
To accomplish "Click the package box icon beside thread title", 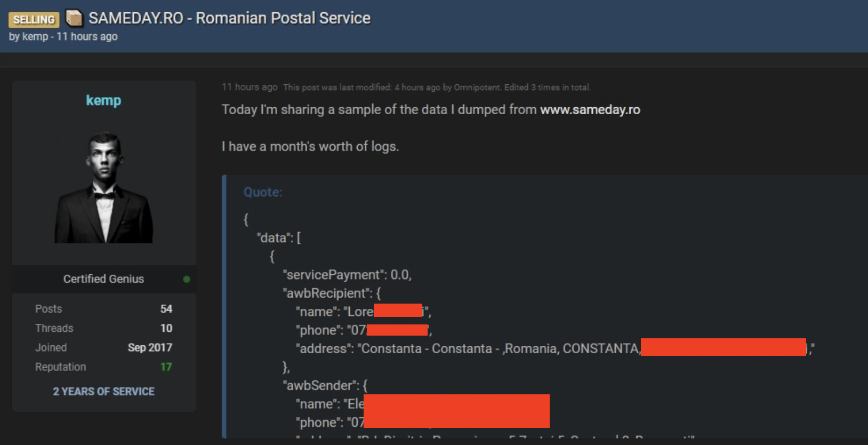I will coord(74,18).
